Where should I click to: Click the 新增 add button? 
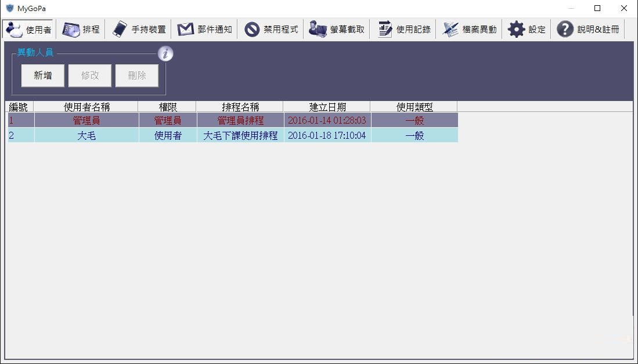click(x=43, y=75)
